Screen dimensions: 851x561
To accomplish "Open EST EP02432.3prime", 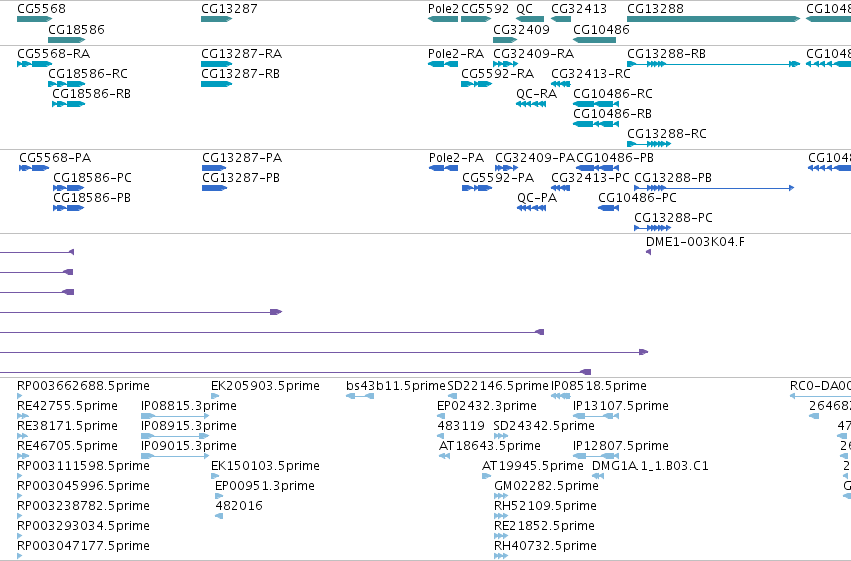I will tap(487, 406).
